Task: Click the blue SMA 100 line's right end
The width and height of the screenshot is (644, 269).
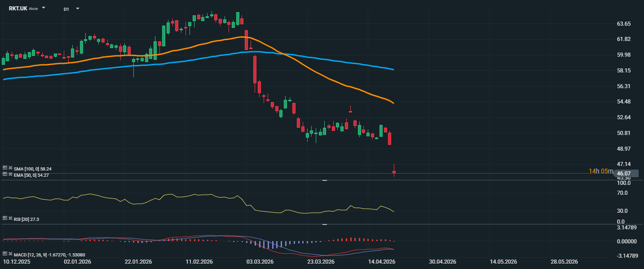Action: point(393,69)
